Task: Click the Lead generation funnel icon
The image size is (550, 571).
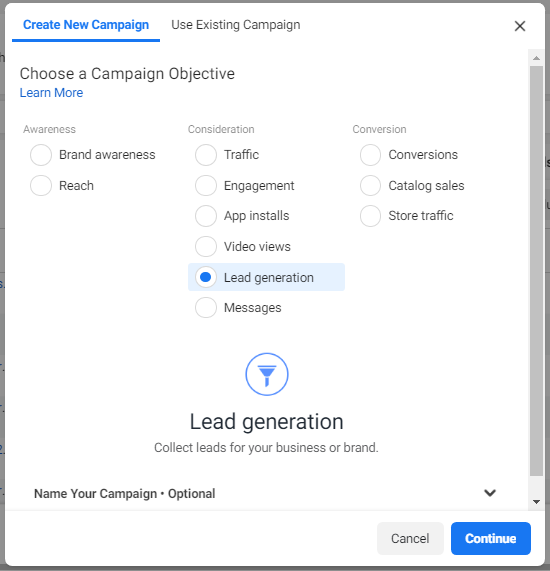Action: click(267, 374)
